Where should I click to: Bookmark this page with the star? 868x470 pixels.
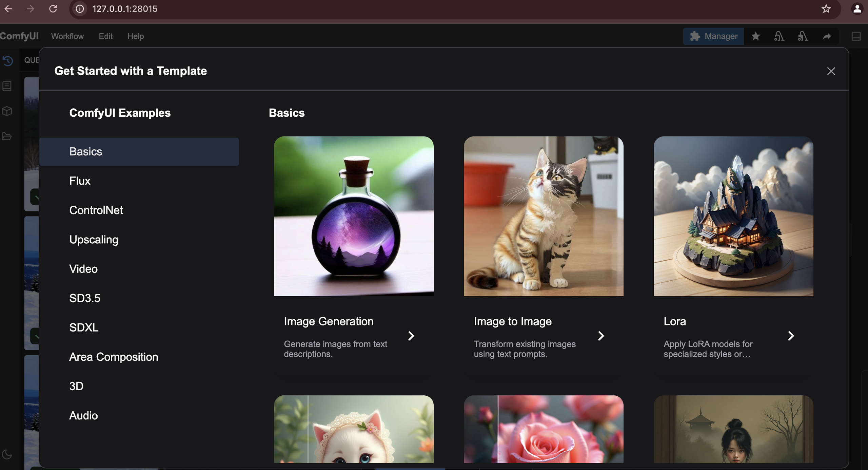coord(826,9)
